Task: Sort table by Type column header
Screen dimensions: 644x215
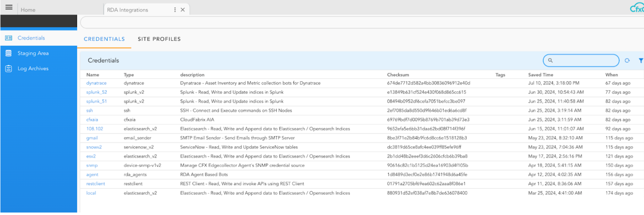Action: click(129, 75)
